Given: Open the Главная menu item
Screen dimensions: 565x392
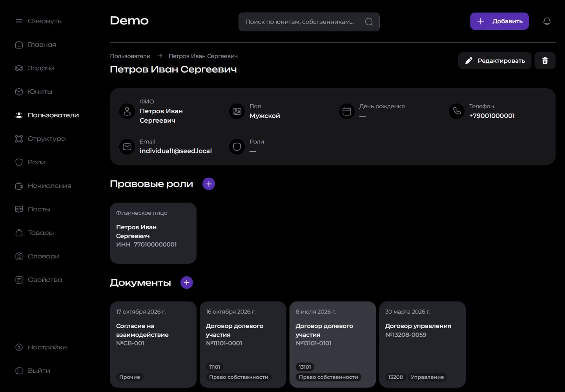Looking at the screenshot, I should pyautogui.click(x=42, y=45).
